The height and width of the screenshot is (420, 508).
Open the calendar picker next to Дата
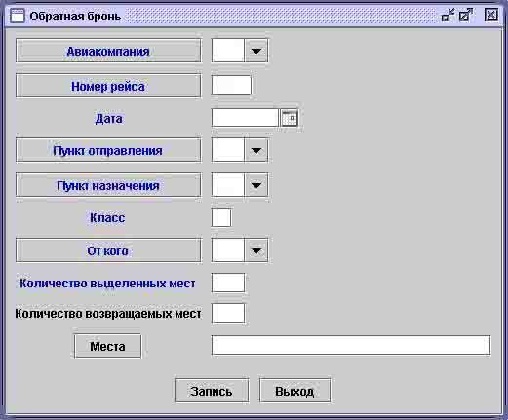pos(289,118)
